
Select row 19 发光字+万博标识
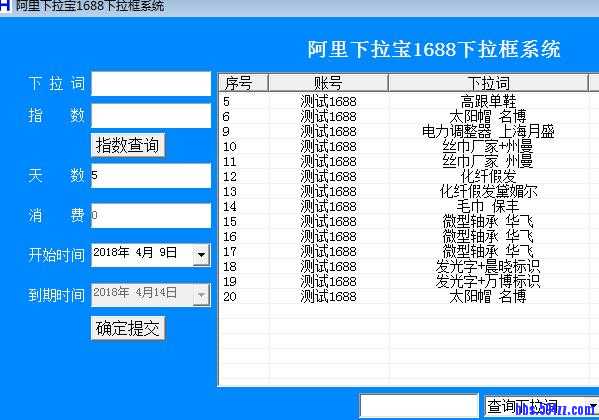coord(409,282)
